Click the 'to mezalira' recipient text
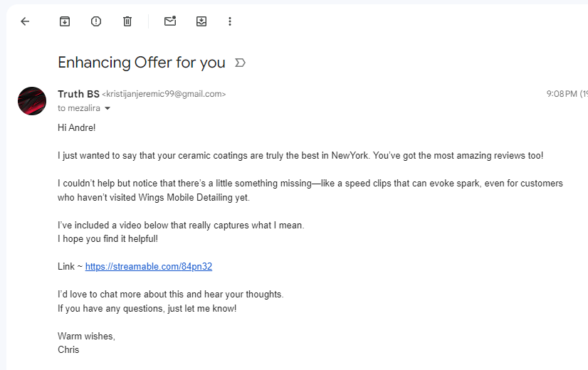The width and height of the screenshot is (588, 370). (x=79, y=108)
